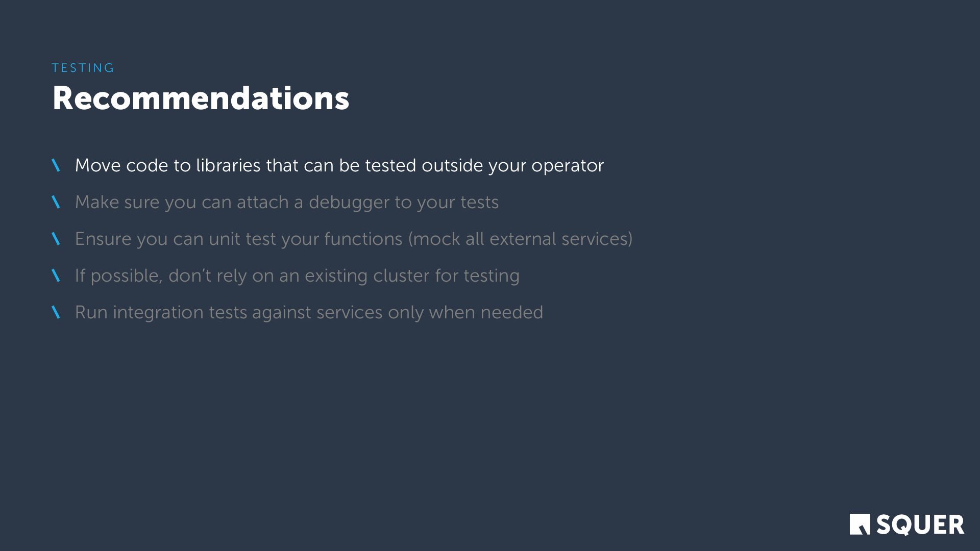The image size is (980, 551).
Task: Click the slash bullet beside 'Run integration tests'
Action: point(56,312)
